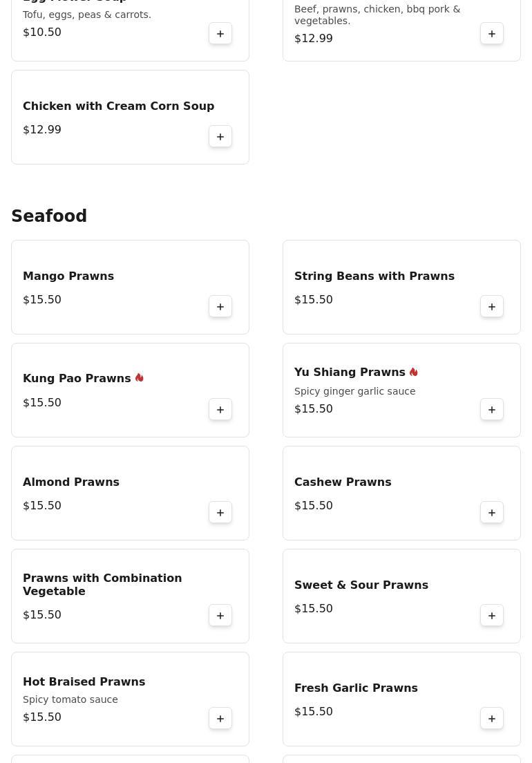This screenshot has height=763, width=532.
Task: Add the $10.50 Egg Flower Soup
Action: [x=220, y=34]
